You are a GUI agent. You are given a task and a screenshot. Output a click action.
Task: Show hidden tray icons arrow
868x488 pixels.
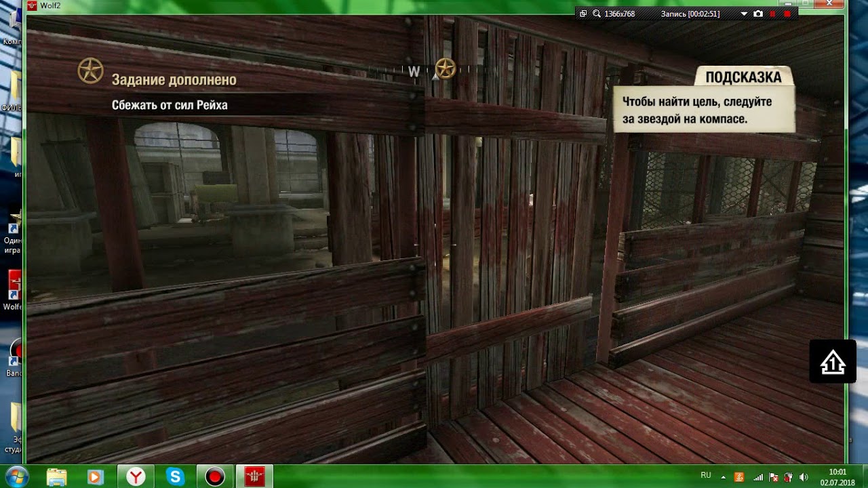723,477
